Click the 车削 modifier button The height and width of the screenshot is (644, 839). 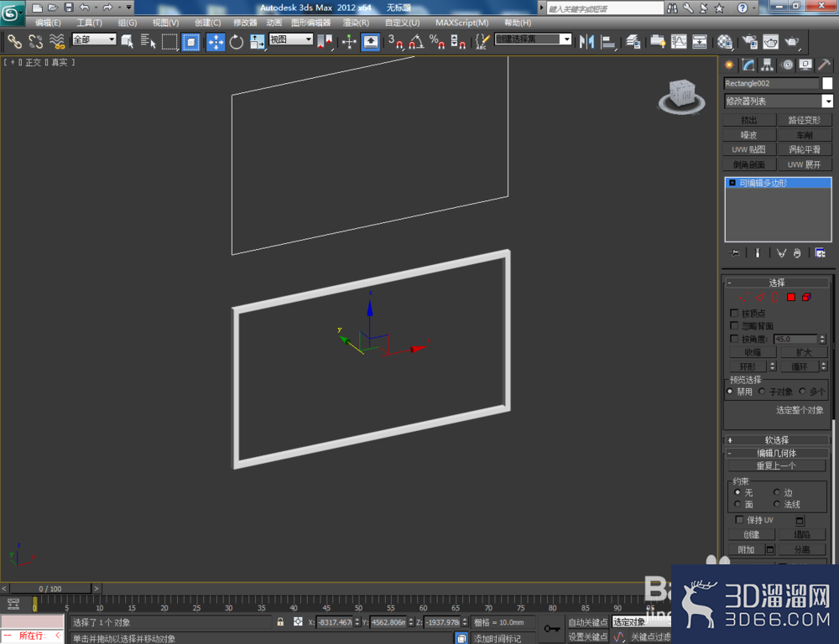805,135
